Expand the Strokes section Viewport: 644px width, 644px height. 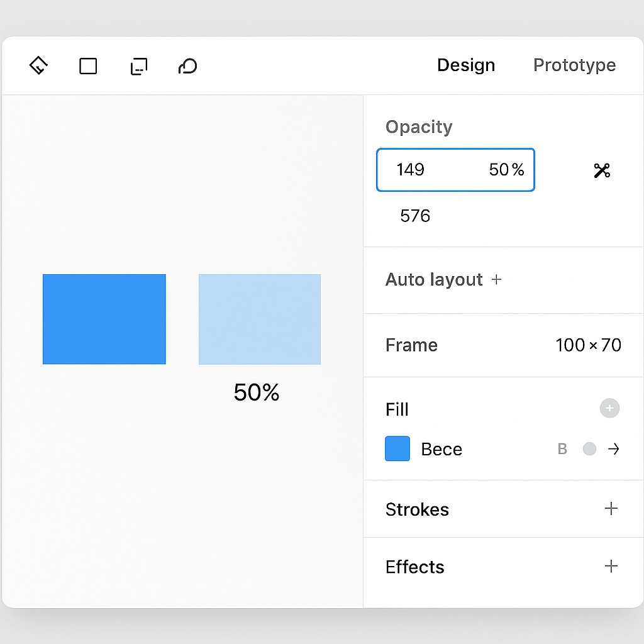point(611,509)
